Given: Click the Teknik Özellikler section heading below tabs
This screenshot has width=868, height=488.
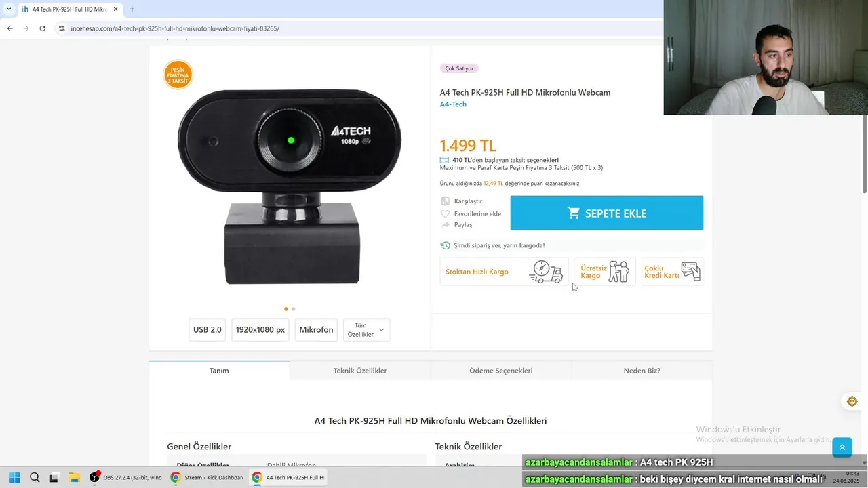Looking at the screenshot, I should [469, 447].
